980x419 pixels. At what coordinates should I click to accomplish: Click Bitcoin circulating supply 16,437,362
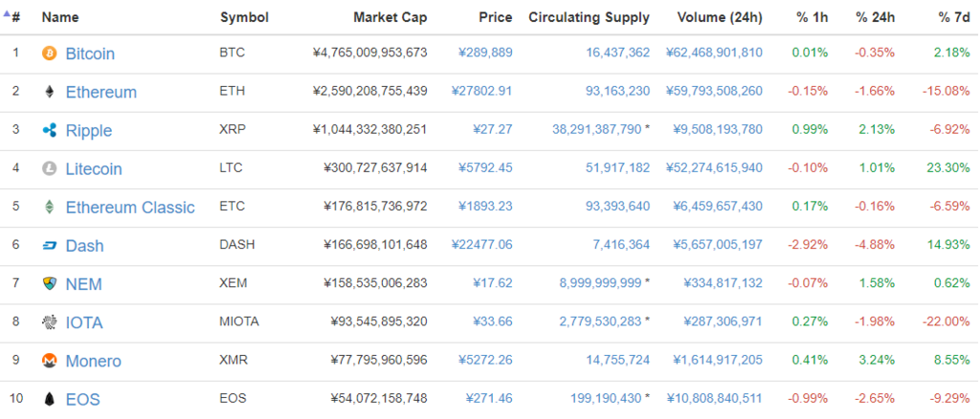(617, 53)
